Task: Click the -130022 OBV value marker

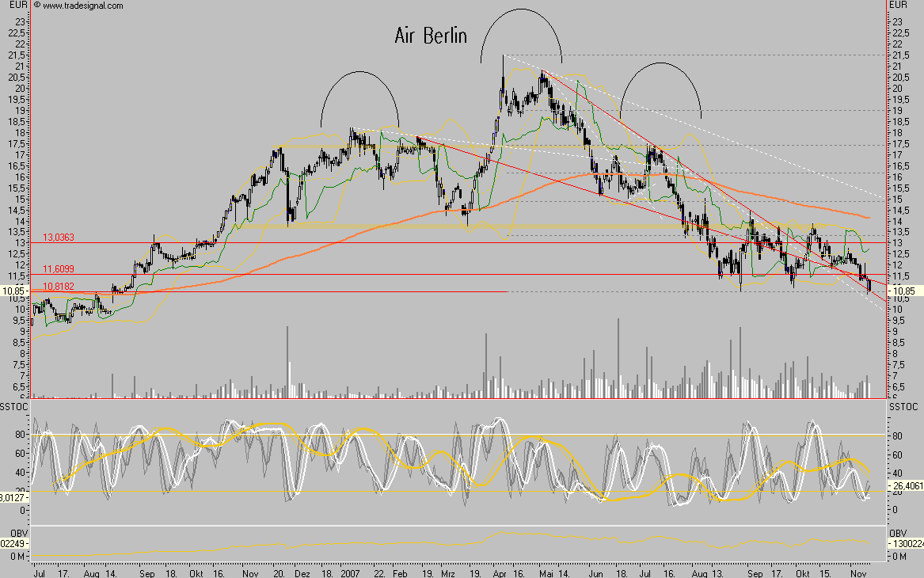Action: (908, 542)
